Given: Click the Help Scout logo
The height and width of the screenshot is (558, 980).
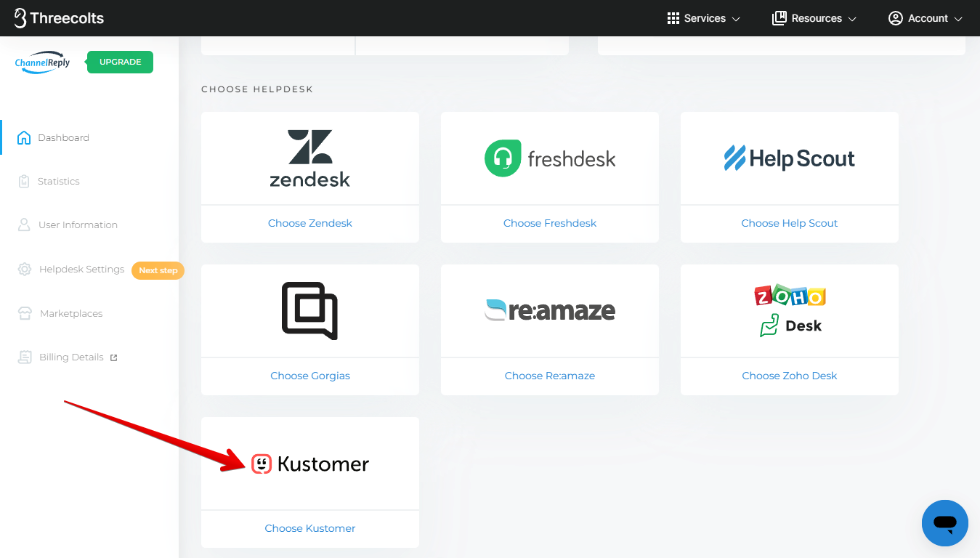Looking at the screenshot, I should pyautogui.click(x=790, y=158).
